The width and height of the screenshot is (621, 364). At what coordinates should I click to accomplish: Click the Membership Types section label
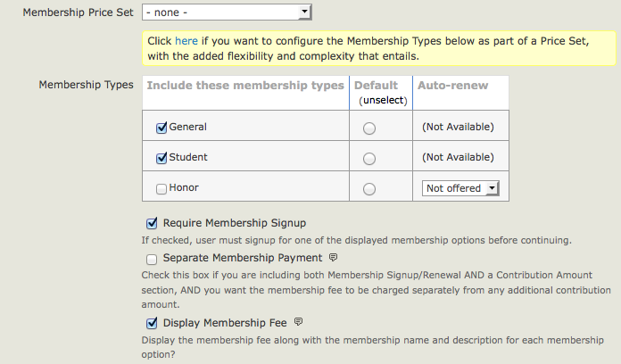tap(86, 85)
